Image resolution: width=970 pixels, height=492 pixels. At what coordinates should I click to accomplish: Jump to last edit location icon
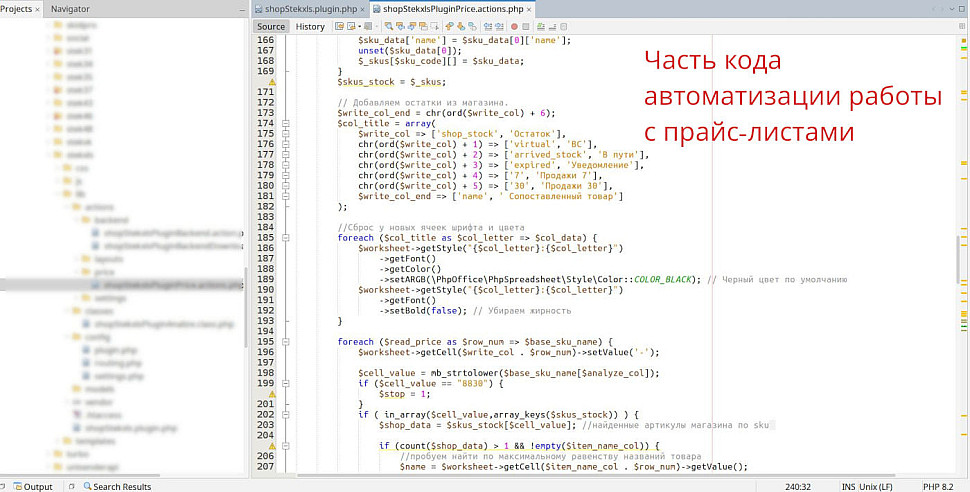point(339,27)
